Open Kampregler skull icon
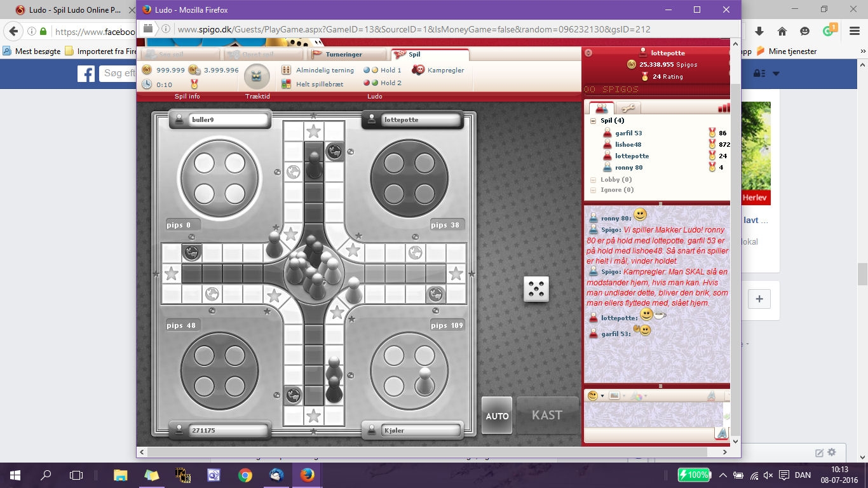The image size is (868, 488). pyautogui.click(x=418, y=70)
